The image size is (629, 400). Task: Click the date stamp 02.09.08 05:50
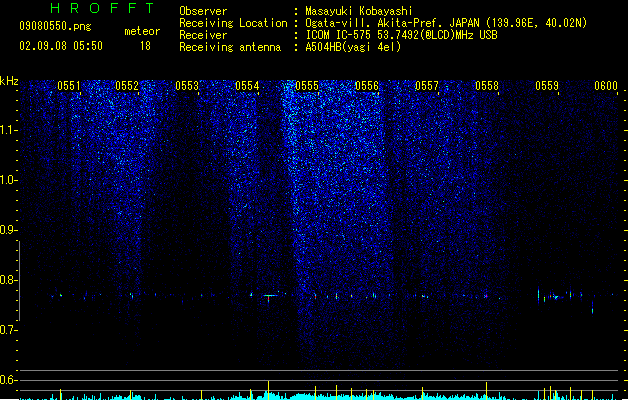pyautogui.click(x=61, y=46)
